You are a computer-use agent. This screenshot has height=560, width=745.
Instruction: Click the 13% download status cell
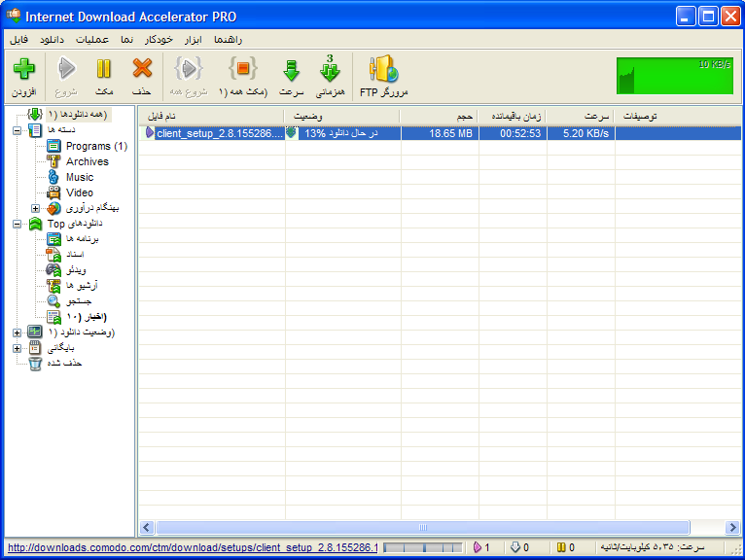click(x=343, y=133)
